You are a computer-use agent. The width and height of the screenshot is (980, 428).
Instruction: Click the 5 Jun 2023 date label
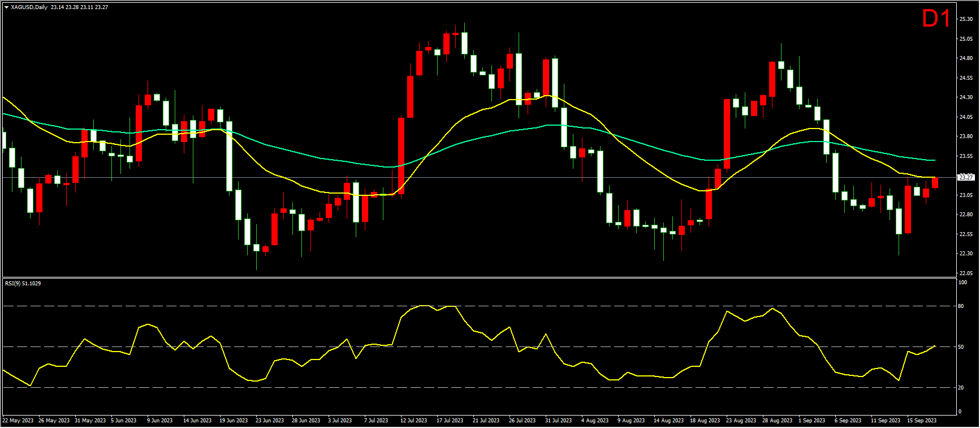click(x=124, y=421)
